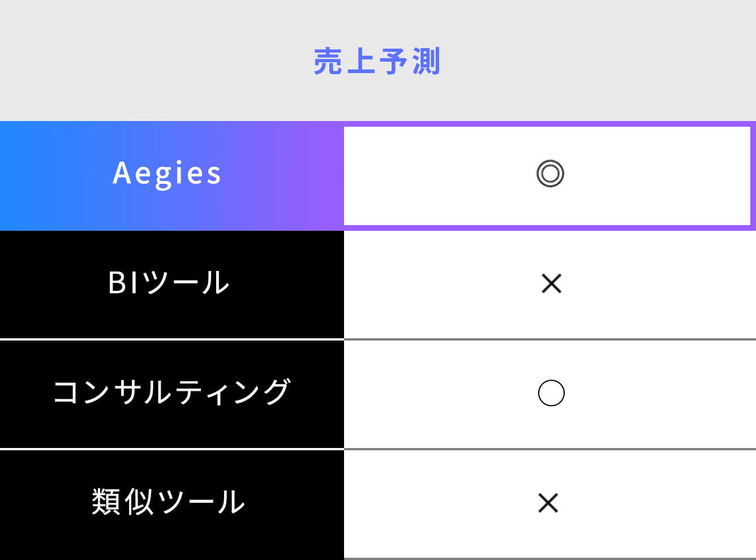Image resolution: width=756 pixels, height=560 pixels.
Task: Click the final グ character in コンサルティング
Action: pyautogui.click(x=277, y=393)
